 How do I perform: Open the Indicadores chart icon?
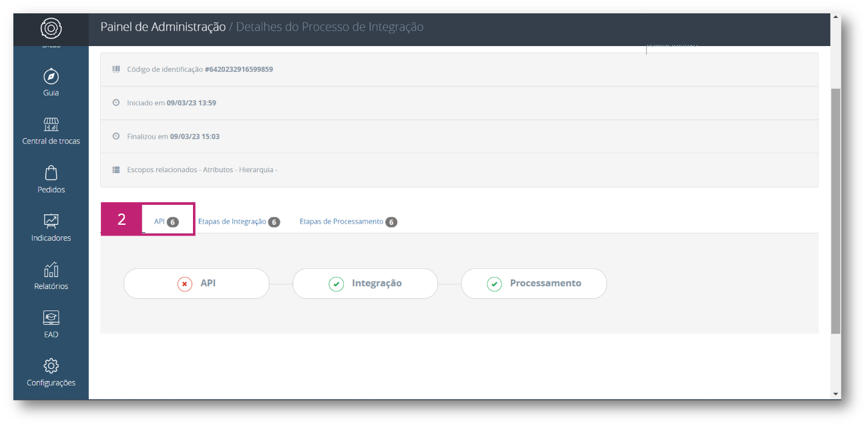51,221
